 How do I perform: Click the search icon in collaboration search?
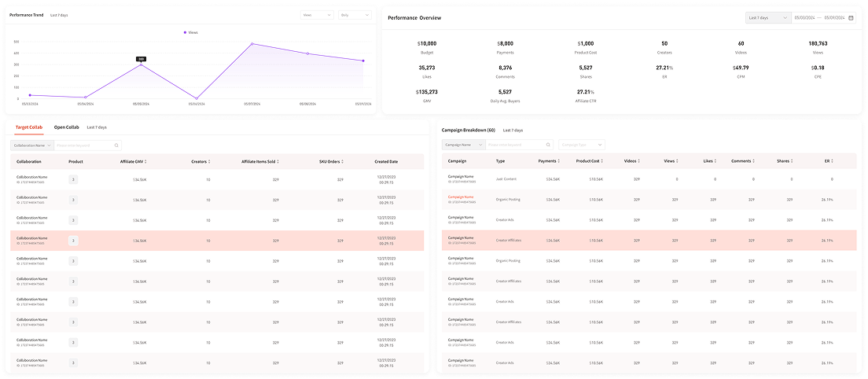click(x=117, y=145)
